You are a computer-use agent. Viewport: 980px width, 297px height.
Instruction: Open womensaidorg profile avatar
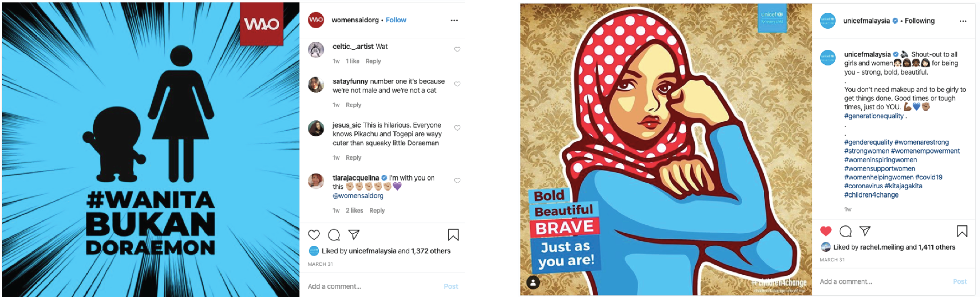click(x=316, y=20)
